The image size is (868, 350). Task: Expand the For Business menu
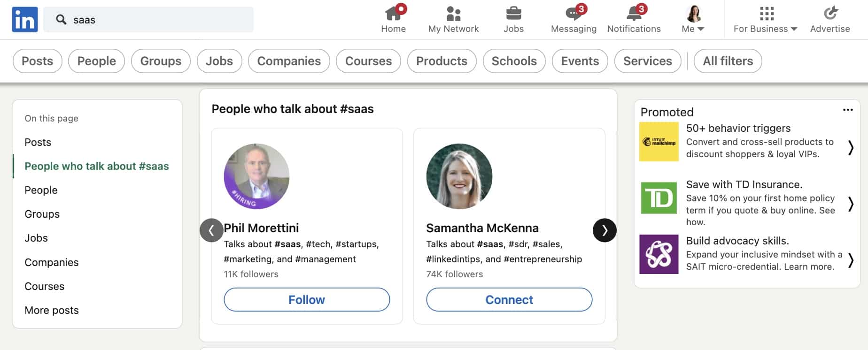766,19
